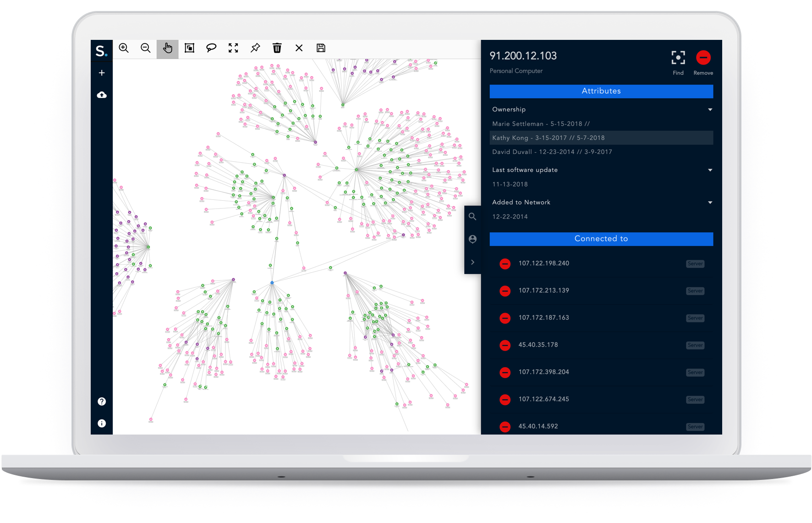Click IP address 107.122.674.245
The image size is (812, 523).
[543, 399]
